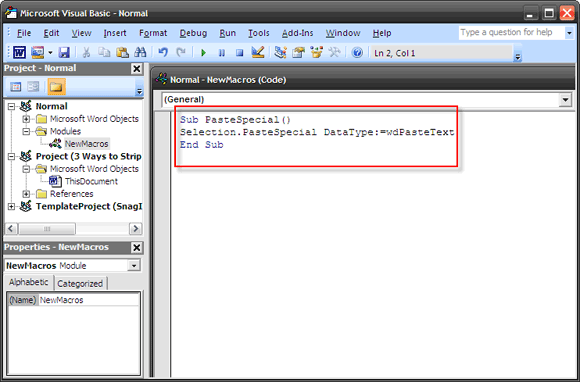
Task: Open the Help menu
Action: [382, 33]
